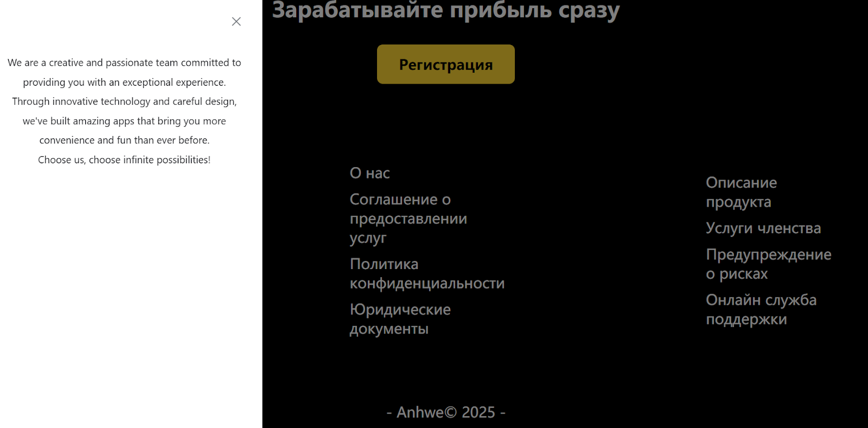Click the 'Through innovative technology and careful design,' line
Screen dimensions: 868x428
tap(124, 101)
